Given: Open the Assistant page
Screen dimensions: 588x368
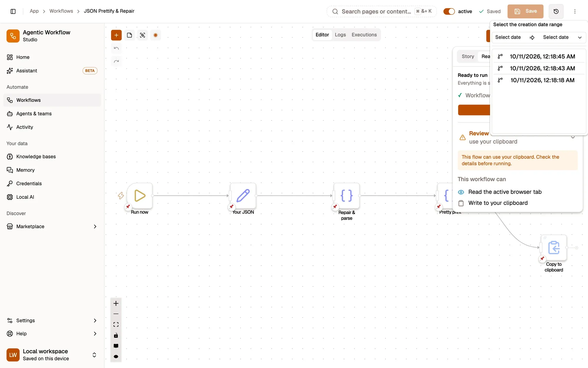Looking at the screenshot, I should [52, 71].
